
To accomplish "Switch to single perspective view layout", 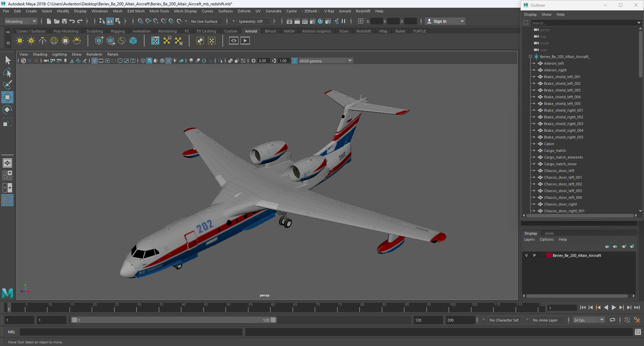I will [x=7, y=163].
